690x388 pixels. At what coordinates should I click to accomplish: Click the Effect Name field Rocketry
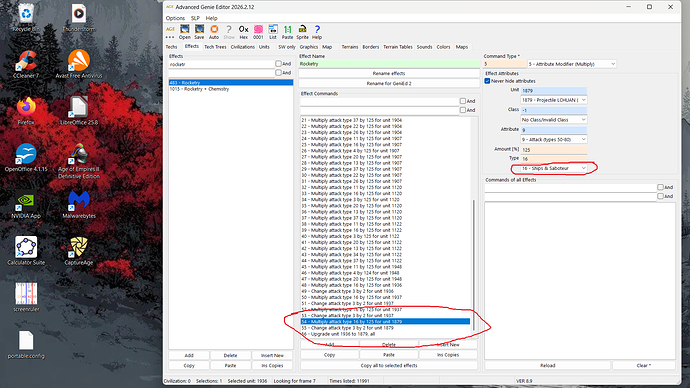(389, 64)
